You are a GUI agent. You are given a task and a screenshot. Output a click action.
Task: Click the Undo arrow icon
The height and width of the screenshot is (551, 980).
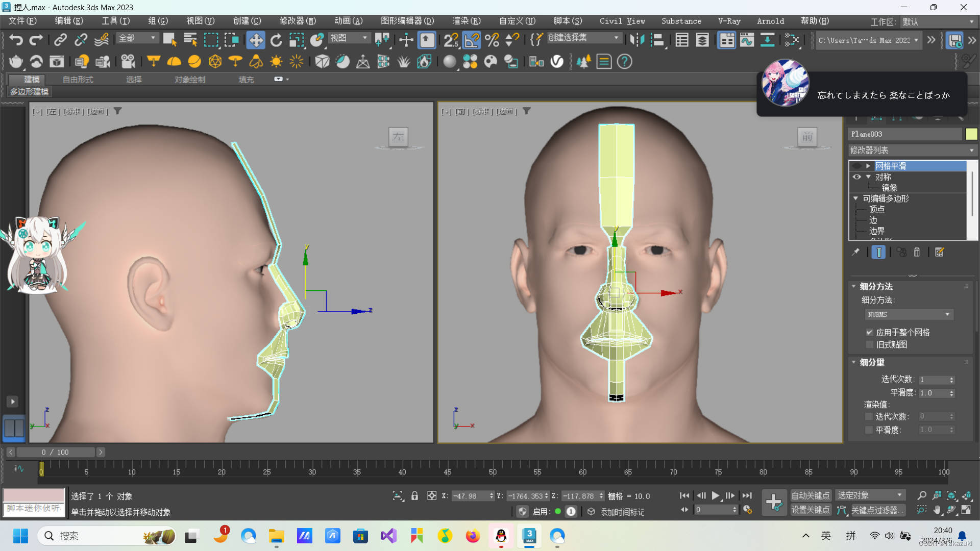tap(16, 40)
